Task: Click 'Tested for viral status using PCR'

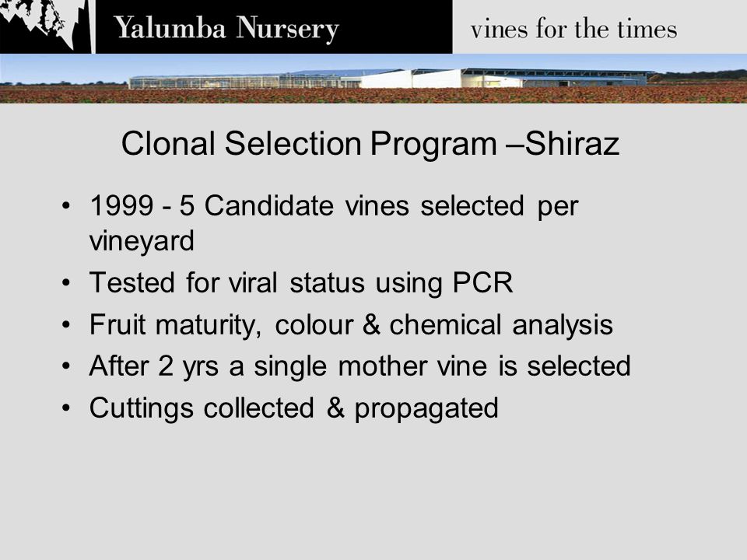Action: 301,283
